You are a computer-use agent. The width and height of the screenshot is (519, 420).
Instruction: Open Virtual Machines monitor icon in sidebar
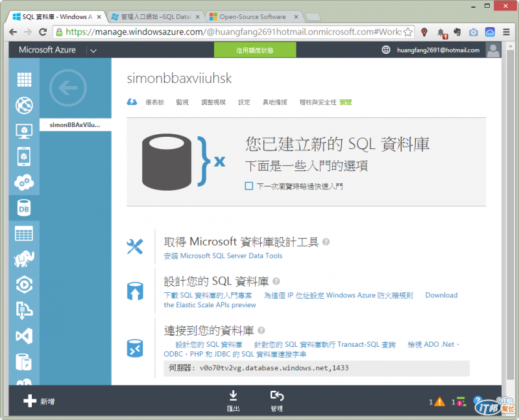[x=24, y=132]
